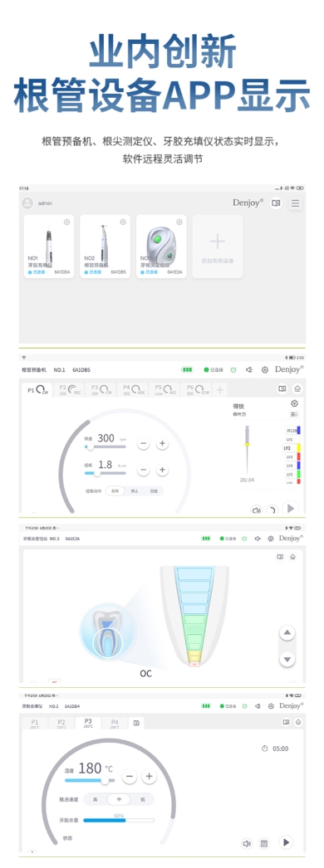This screenshot has width=324, height=868.
Task: Click green power icon in 根管预备机 header
Action: 233,370
